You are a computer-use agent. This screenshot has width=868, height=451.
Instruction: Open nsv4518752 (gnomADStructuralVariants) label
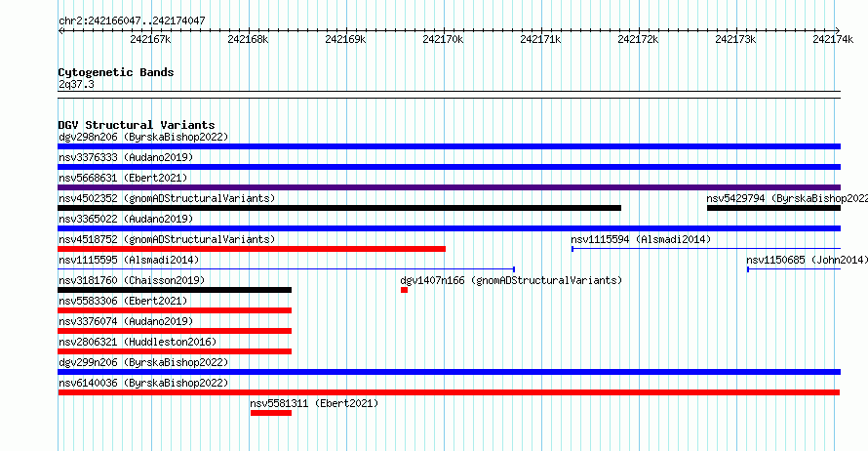167,239
